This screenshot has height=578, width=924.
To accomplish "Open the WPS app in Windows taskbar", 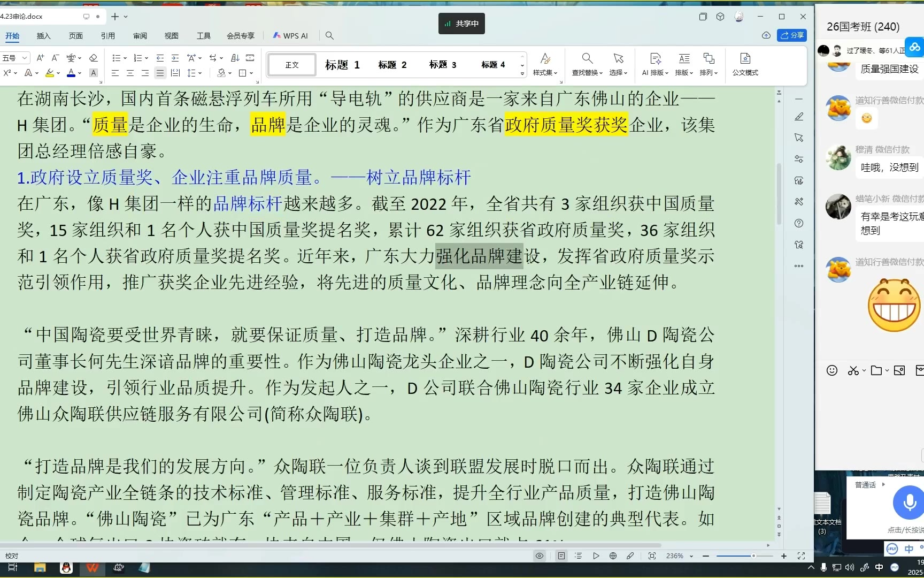I will (93, 568).
